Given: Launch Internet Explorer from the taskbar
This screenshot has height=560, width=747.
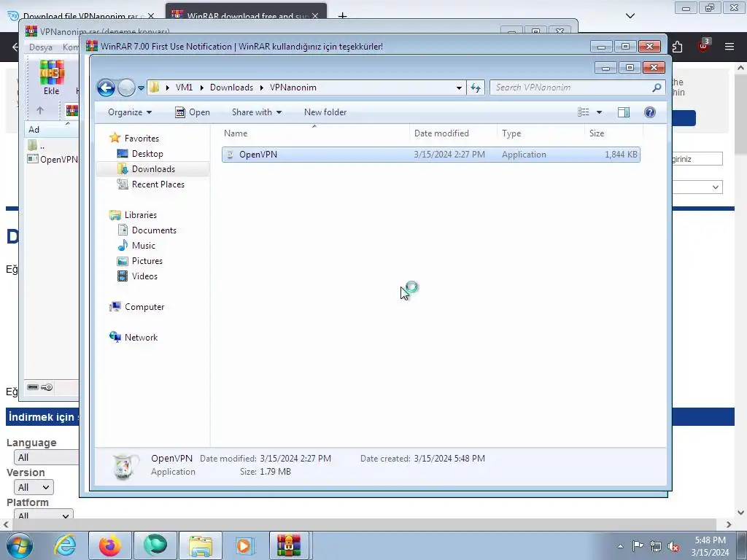Looking at the screenshot, I should [x=65, y=545].
